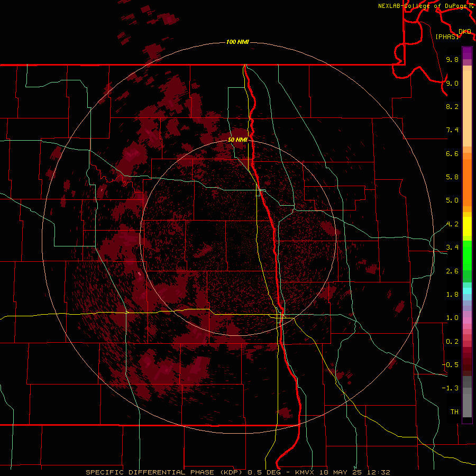The width and height of the screenshot is (476, 476).
Task: Click the 7.4 scale label
Action: pyautogui.click(x=452, y=130)
